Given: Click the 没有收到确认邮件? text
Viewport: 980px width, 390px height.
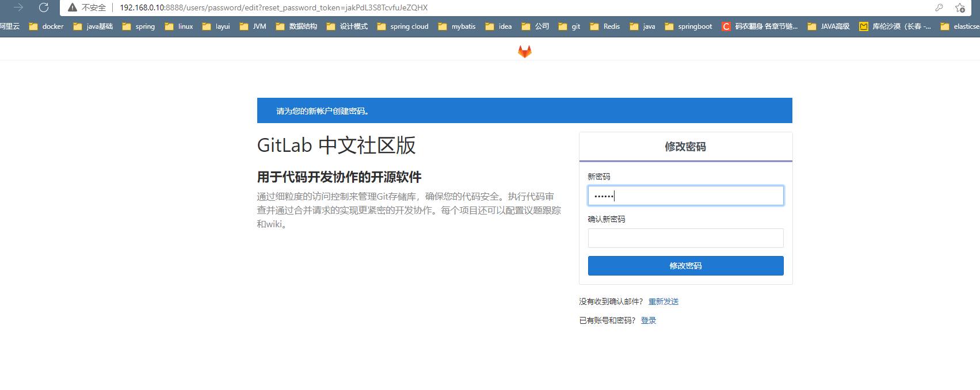Looking at the screenshot, I should [611, 301].
